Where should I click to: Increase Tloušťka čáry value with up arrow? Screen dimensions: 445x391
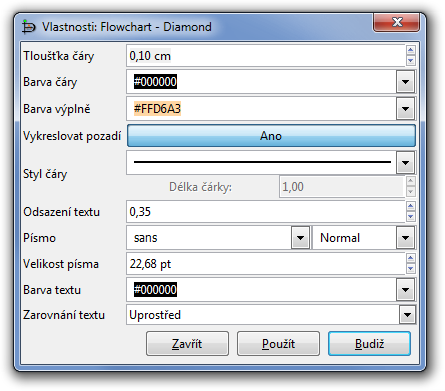[411, 50]
